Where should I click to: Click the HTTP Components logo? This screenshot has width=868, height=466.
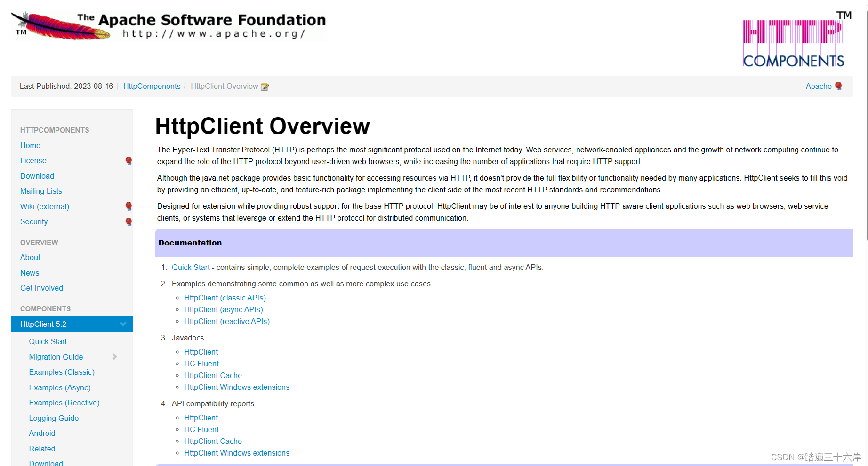click(797, 39)
